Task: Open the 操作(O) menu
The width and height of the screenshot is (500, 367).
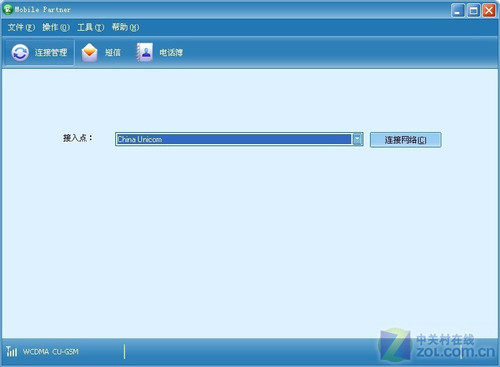Action: tap(56, 27)
